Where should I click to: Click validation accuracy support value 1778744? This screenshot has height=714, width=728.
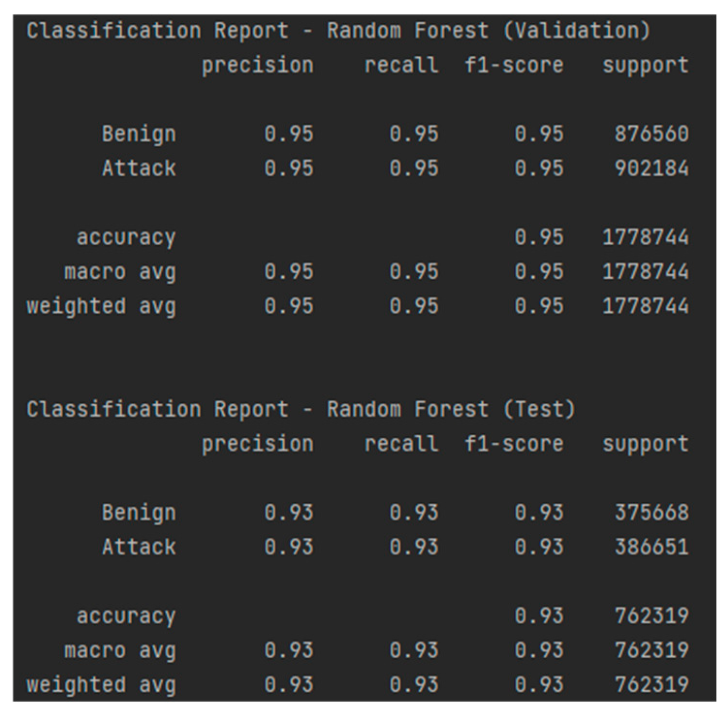point(645,238)
